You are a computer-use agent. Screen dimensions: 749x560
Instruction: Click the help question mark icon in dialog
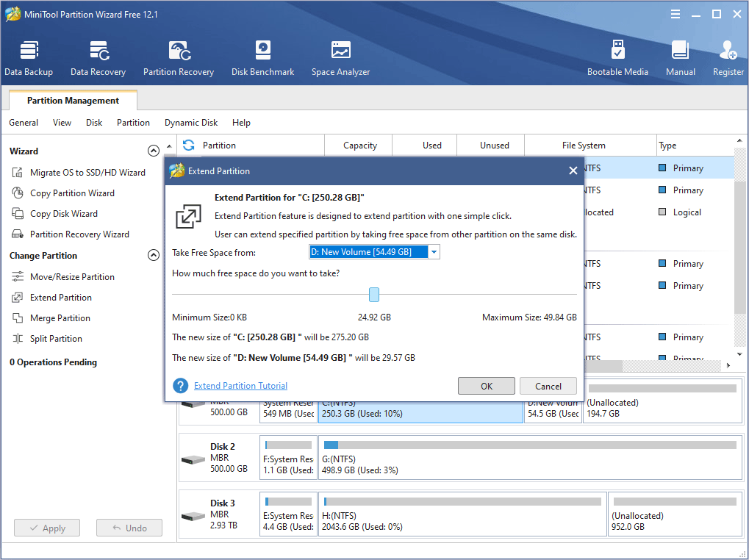(181, 386)
